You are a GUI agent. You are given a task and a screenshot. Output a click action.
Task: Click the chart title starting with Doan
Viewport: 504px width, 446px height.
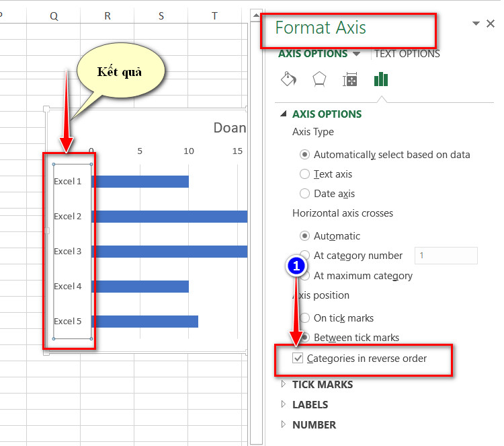pyautogui.click(x=230, y=128)
